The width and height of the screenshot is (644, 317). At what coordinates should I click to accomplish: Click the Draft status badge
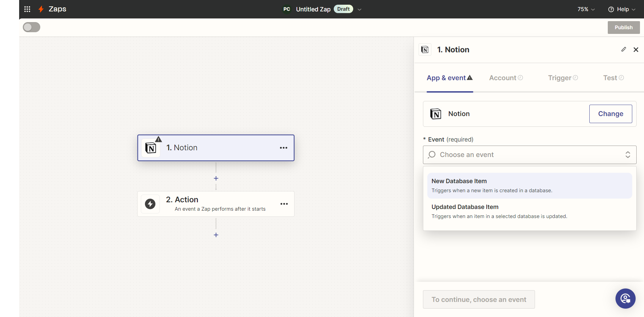343,9
